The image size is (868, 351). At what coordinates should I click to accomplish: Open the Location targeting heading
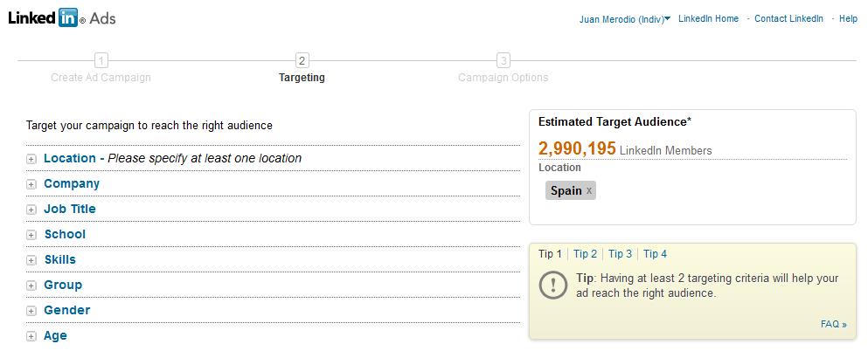pyautogui.click(x=70, y=158)
